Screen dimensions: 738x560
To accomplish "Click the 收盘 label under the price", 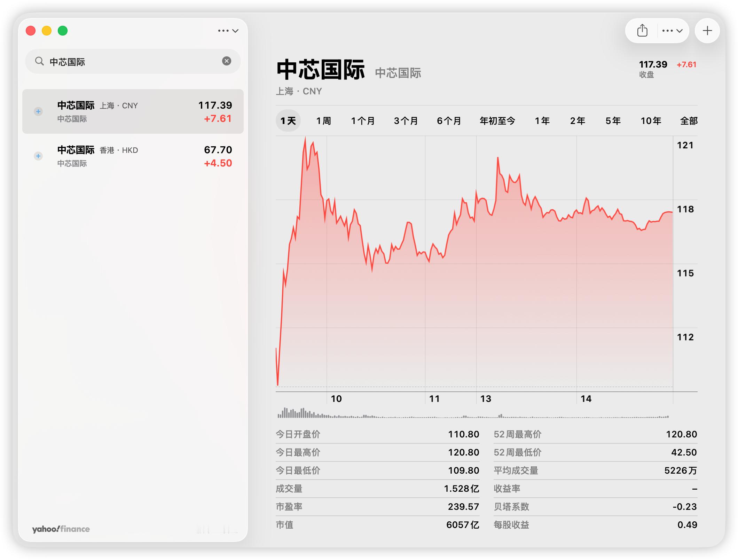I will pyautogui.click(x=646, y=75).
